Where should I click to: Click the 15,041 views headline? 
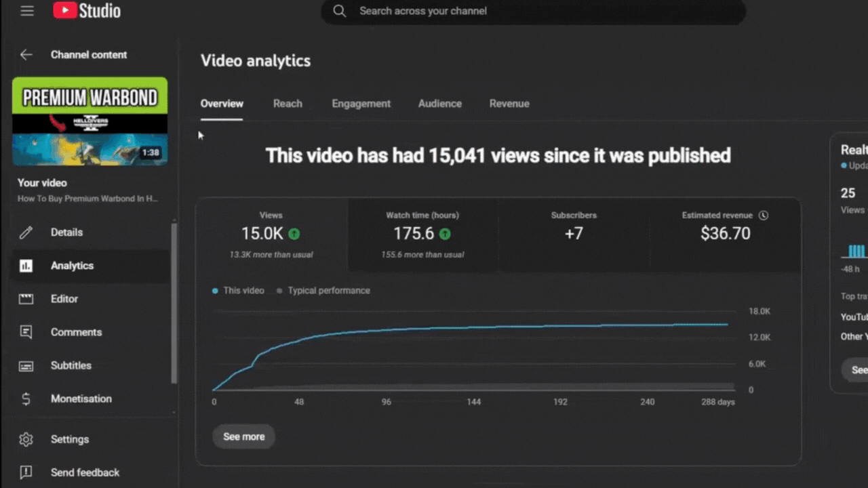pos(498,156)
